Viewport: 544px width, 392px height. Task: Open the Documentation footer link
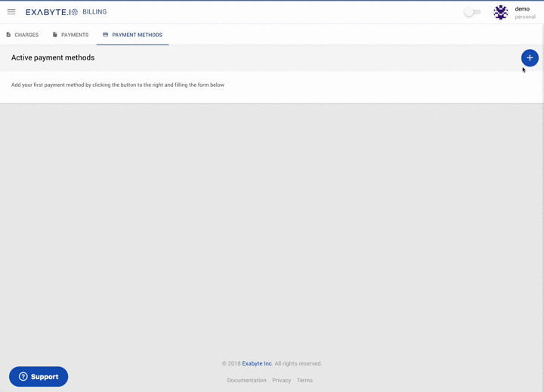pyautogui.click(x=246, y=380)
